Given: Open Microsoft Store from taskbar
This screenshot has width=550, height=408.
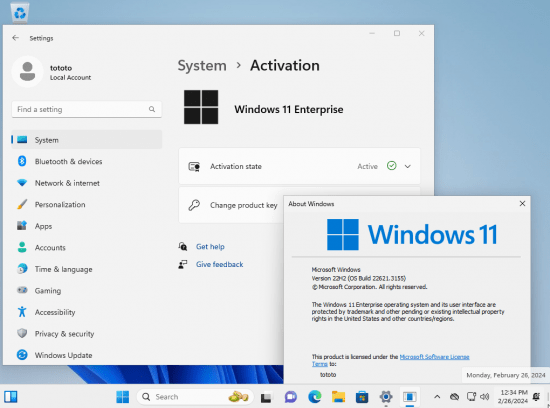Looking at the screenshot, I should click(362, 397).
